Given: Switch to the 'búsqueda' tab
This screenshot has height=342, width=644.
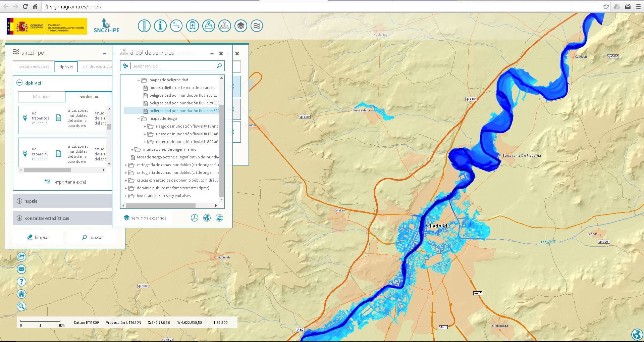Looking at the screenshot, I should pos(42,97).
